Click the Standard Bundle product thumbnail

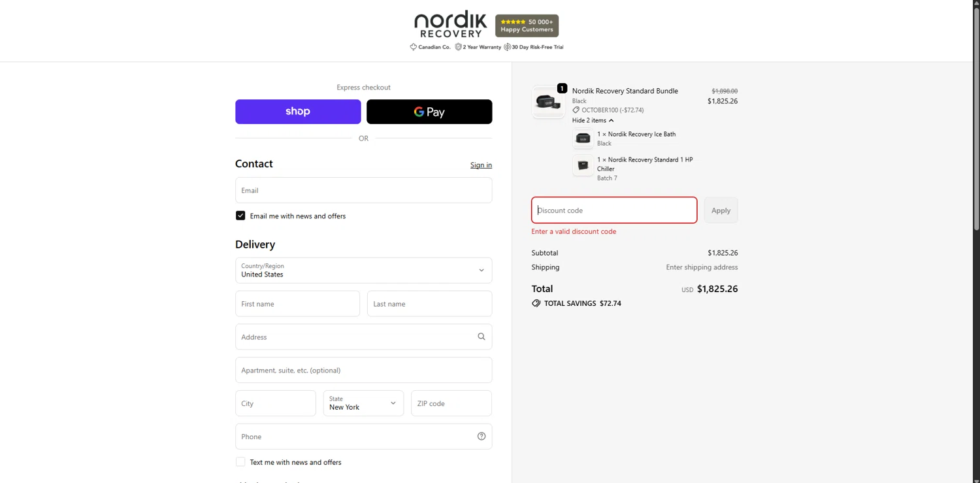548,102
